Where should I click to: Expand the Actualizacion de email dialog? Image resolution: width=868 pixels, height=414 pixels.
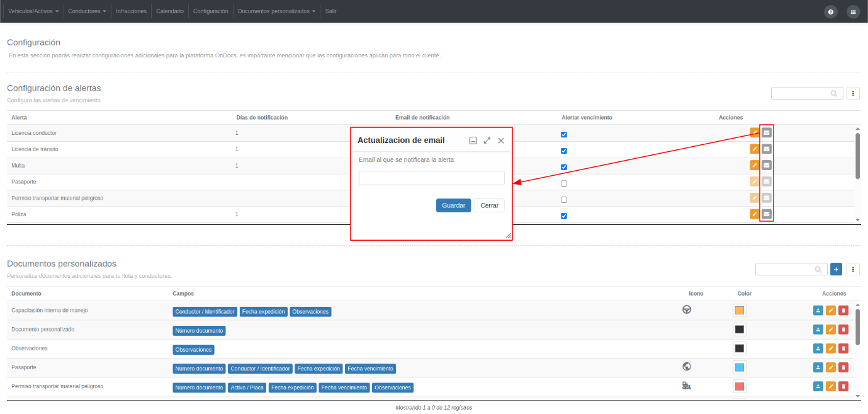(x=487, y=141)
